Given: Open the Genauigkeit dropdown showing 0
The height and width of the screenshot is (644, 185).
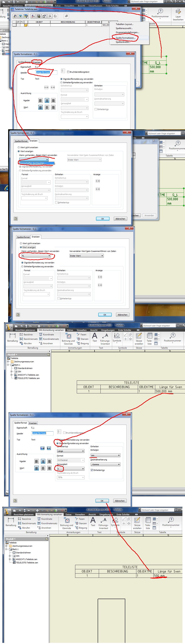Looking at the screenshot, I should click(x=71, y=469).
